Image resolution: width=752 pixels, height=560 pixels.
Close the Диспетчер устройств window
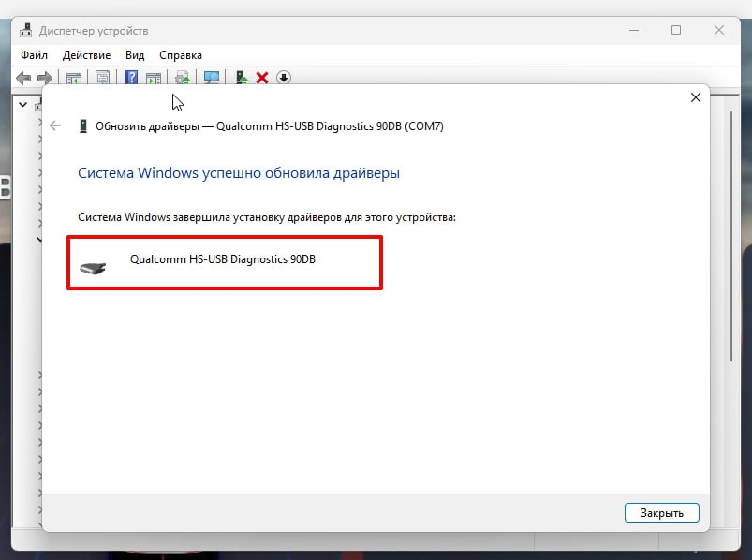coord(719,30)
